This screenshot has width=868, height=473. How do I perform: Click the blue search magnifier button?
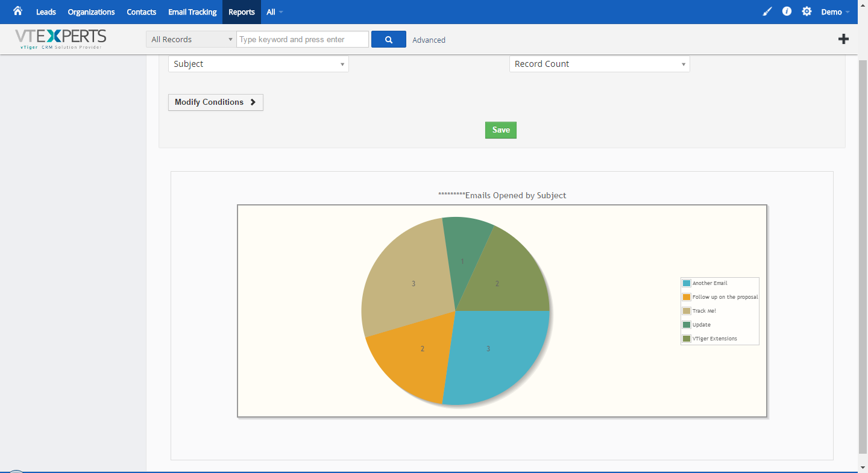pyautogui.click(x=389, y=39)
